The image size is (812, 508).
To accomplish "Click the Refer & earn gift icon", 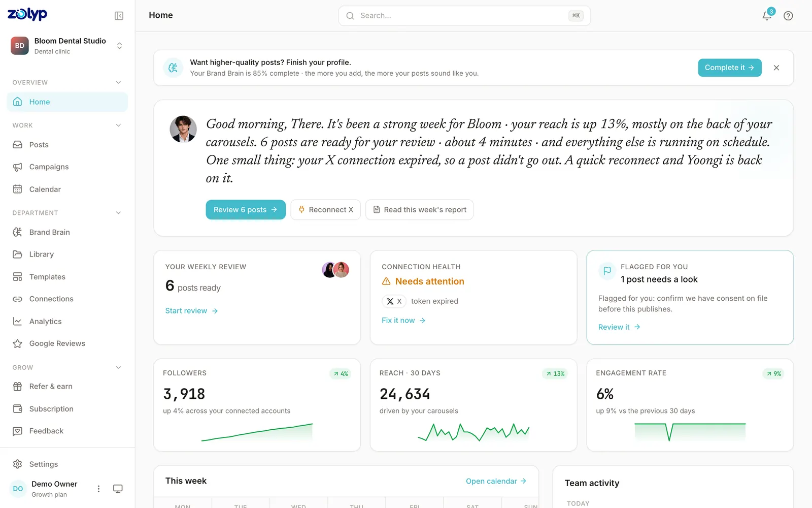I will click(x=17, y=387).
